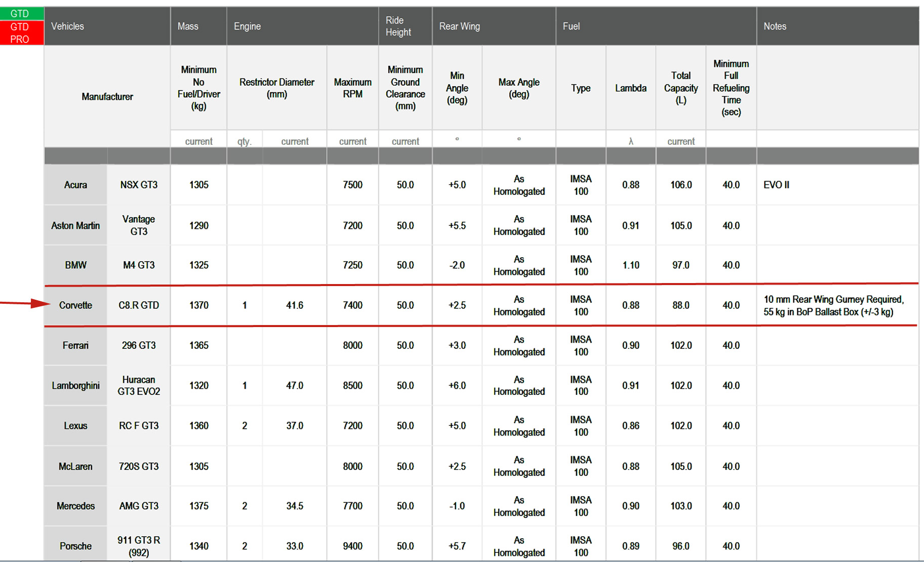Select the Maximum RPM column heading
The image size is (924, 562).
coord(352,88)
